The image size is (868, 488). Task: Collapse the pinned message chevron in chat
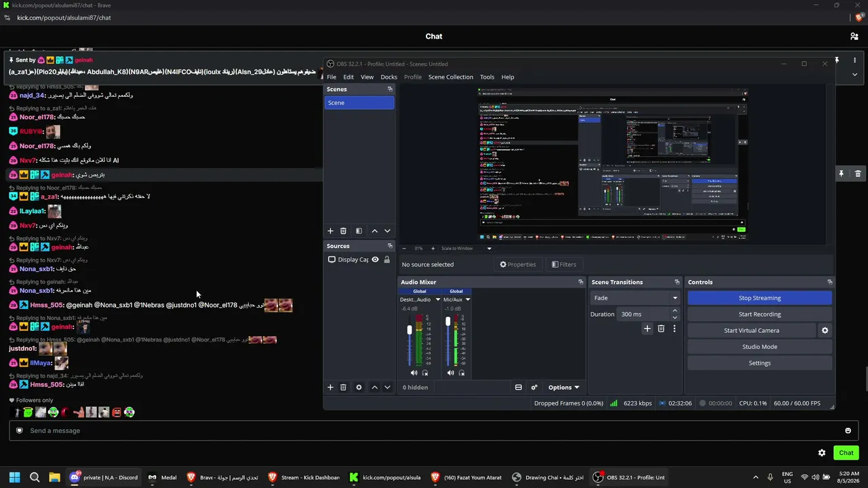(x=854, y=74)
